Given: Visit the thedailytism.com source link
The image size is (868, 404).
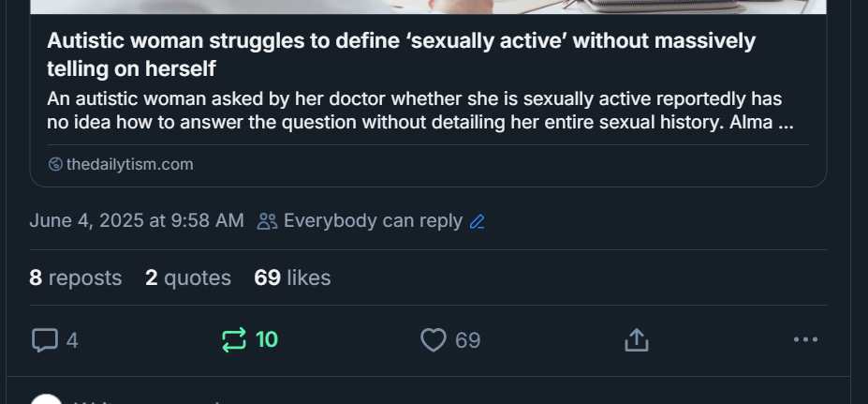Looking at the screenshot, I should tap(129, 165).
